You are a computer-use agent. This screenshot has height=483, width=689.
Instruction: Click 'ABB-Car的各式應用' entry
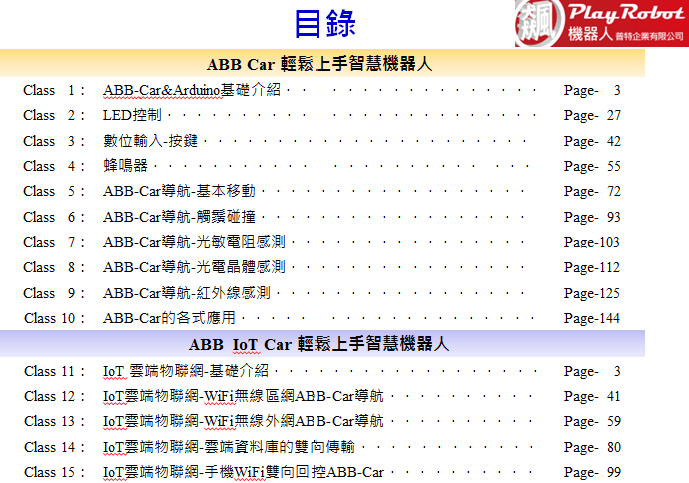coord(169,318)
